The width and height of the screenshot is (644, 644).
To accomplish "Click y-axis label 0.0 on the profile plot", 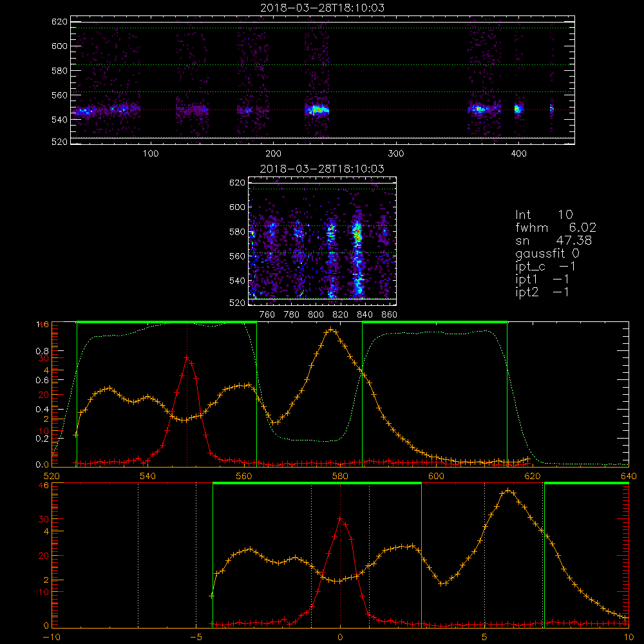I will coord(43,464).
